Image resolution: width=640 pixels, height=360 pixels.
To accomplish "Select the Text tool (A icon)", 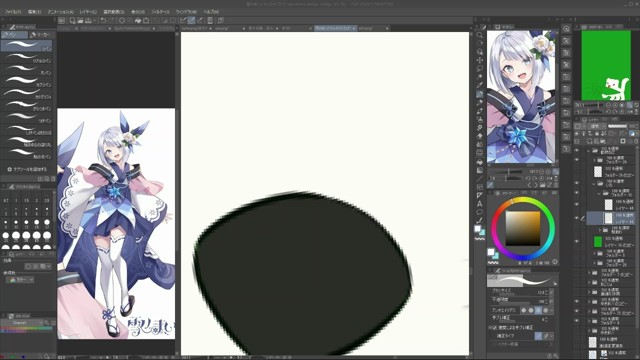I will click(x=480, y=204).
